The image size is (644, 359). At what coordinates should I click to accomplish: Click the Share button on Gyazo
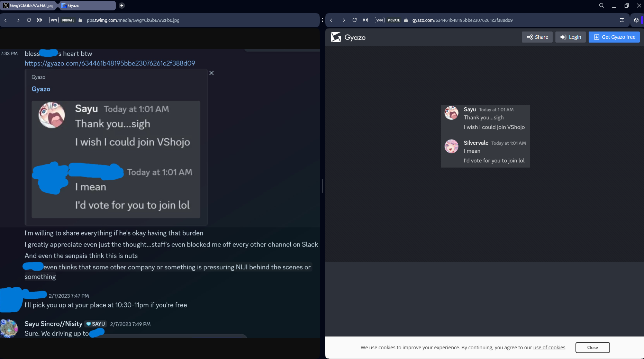537,37
